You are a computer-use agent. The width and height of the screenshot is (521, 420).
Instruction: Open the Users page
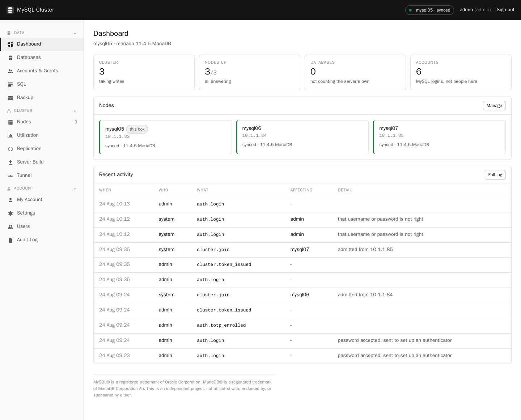[42, 226]
